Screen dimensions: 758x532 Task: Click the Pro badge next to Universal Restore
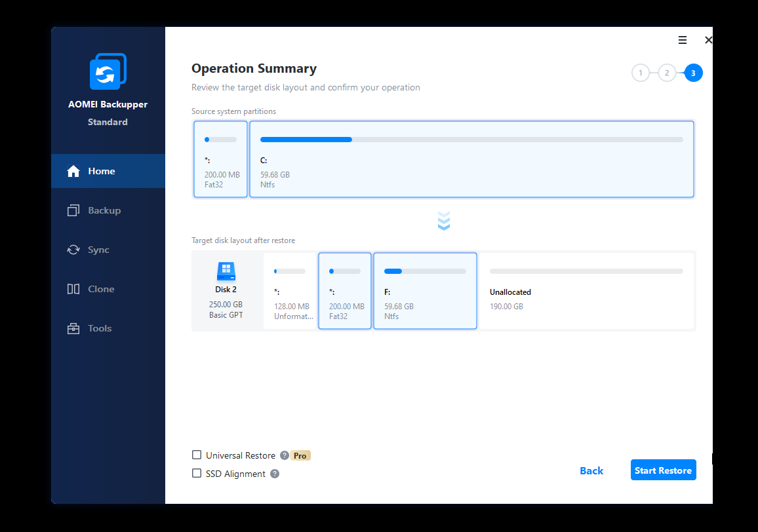300,455
